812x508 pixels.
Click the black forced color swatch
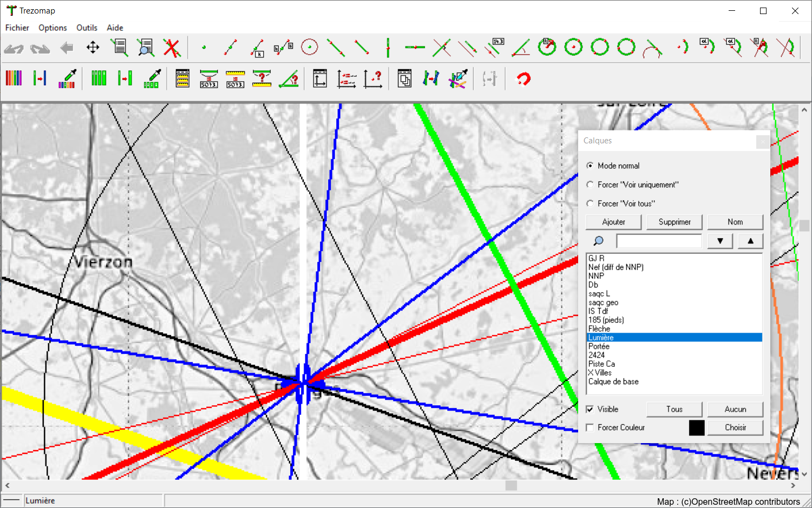click(697, 427)
